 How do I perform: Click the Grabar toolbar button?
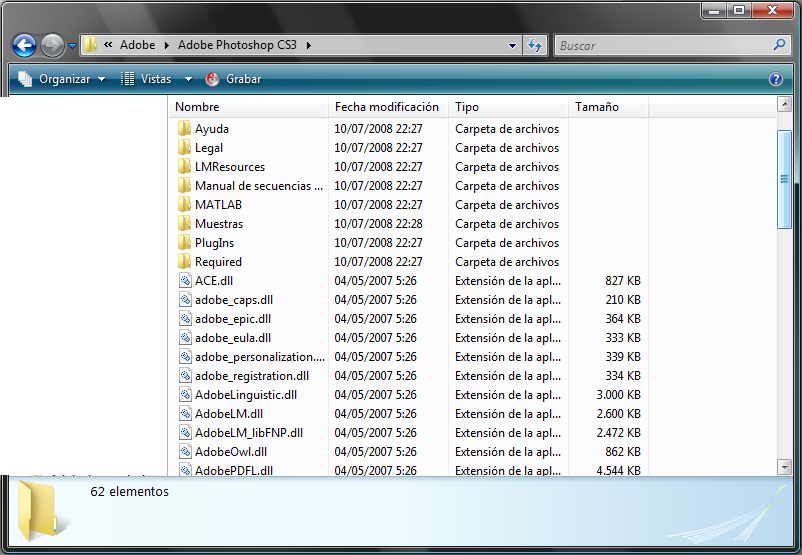[x=233, y=79]
